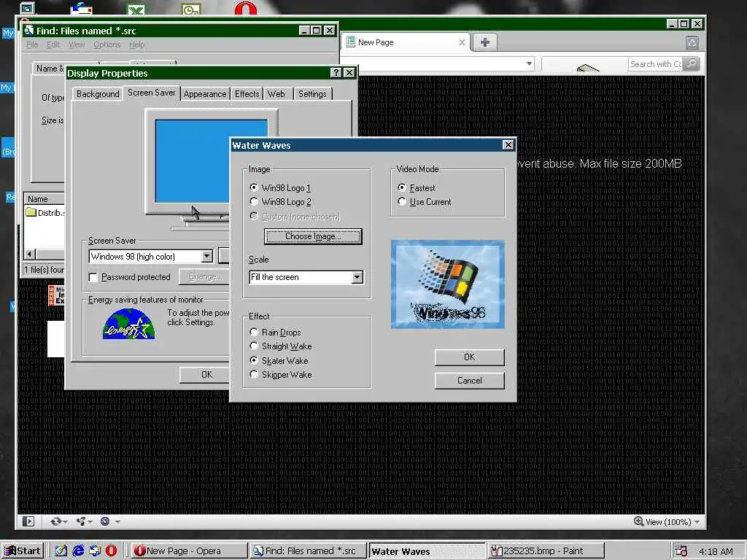Switch to Find: Files named *.src taskbar button

pyautogui.click(x=309, y=551)
